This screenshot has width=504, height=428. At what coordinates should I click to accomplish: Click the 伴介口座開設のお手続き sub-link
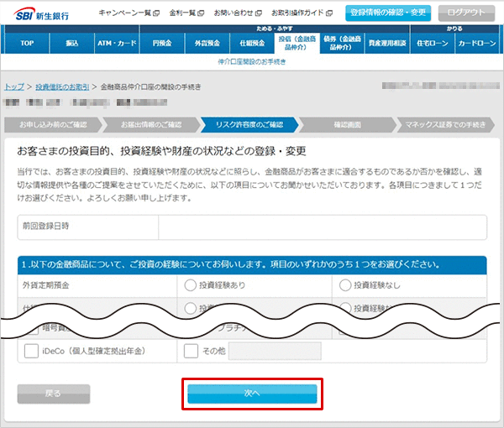click(x=251, y=61)
